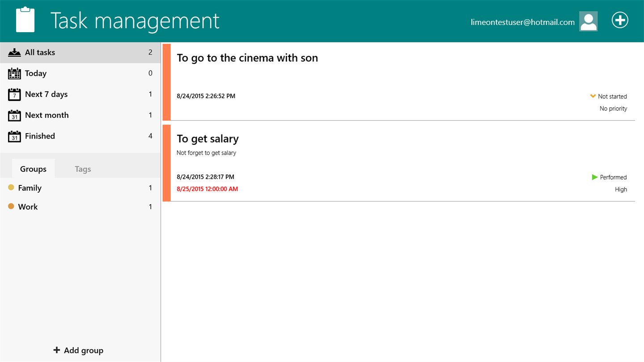The width and height of the screenshot is (644, 362).
Task: Open the 'To go to the cinema with son' task
Action: [247, 58]
